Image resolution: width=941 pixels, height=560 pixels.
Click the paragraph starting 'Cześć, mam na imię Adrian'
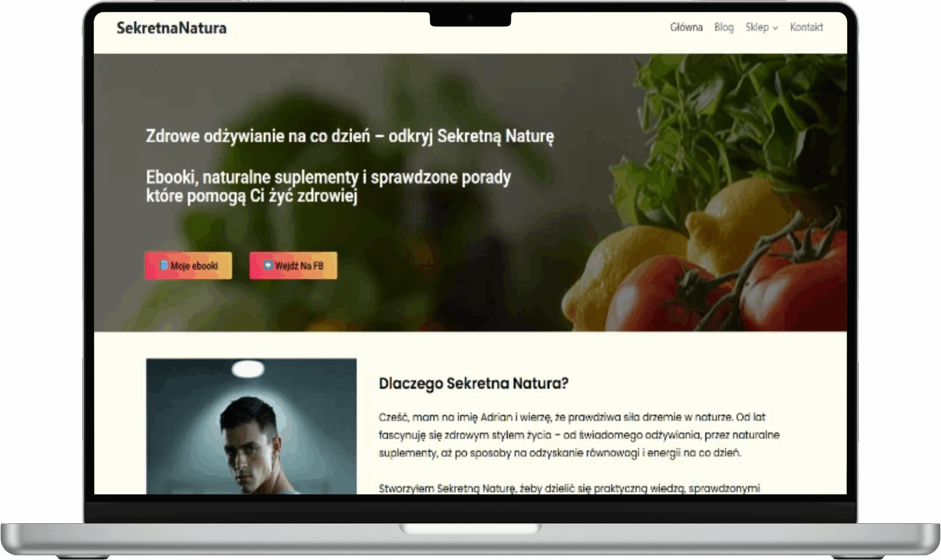tap(579, 435)
